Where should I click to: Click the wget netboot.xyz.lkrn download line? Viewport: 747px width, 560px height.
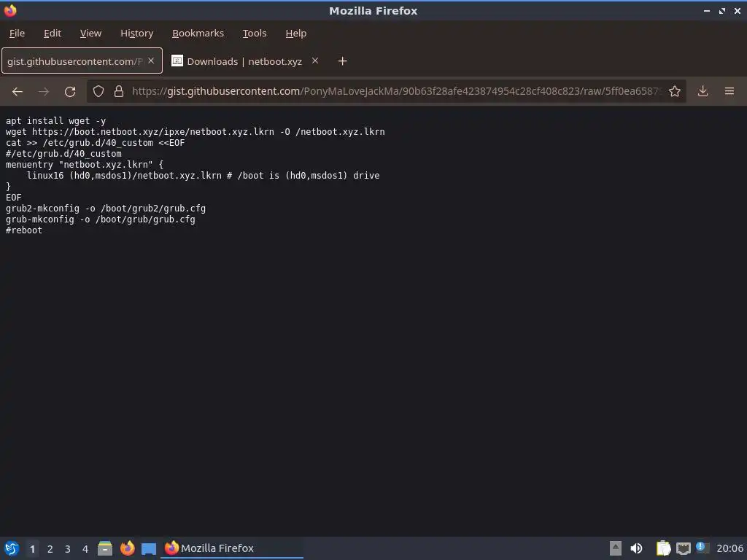coord(196,132)
